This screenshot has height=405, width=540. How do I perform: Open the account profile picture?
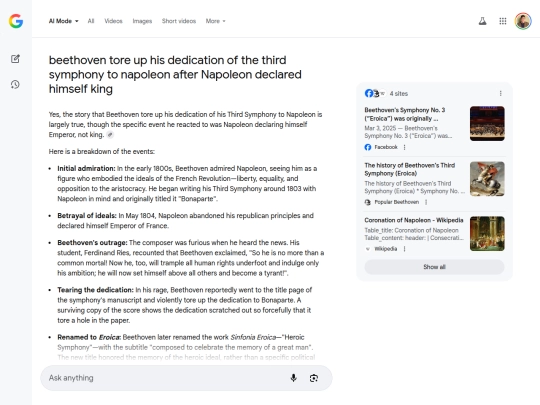[523, 21]
